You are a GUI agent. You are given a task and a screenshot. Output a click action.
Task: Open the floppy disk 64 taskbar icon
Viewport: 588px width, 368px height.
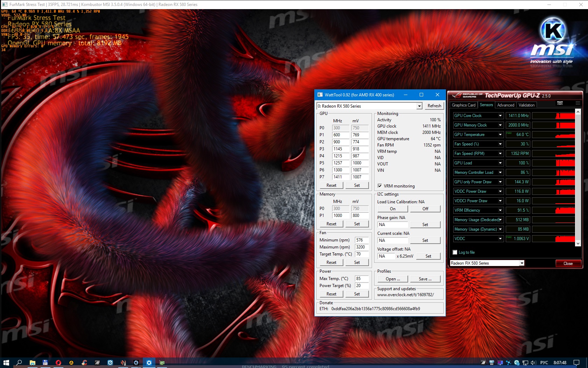pos(45,363)
